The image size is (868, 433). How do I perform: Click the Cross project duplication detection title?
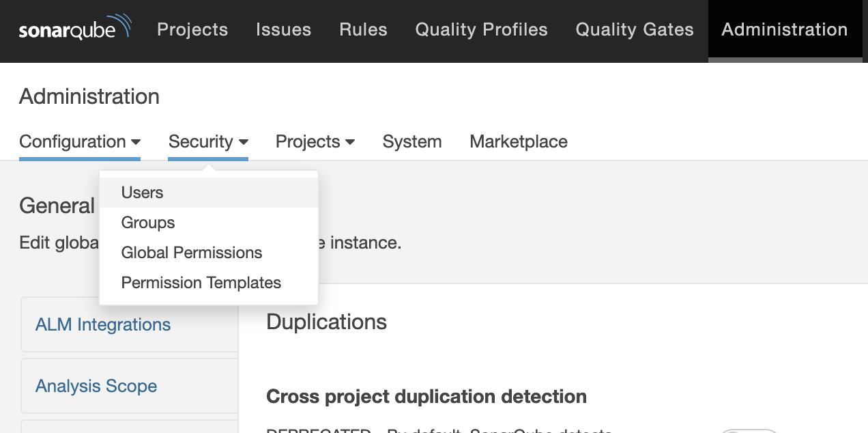[426, 396]
